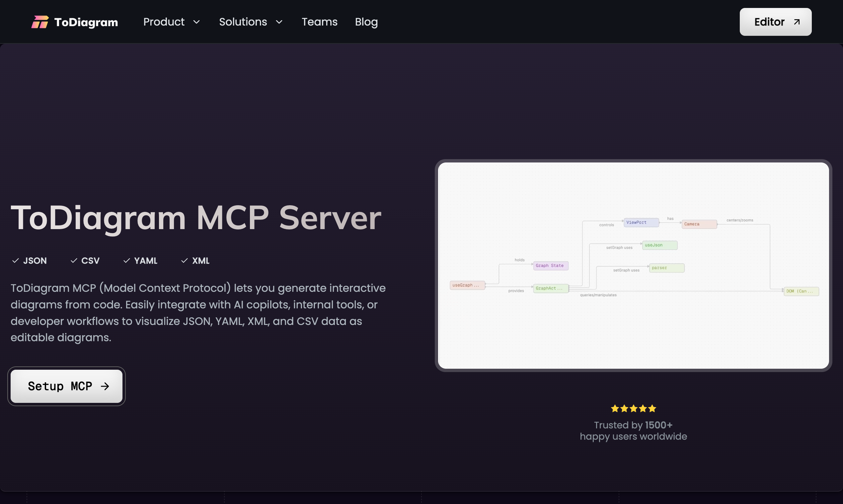Select the JSON format label
843x504 pixels.
click(35, 261)
